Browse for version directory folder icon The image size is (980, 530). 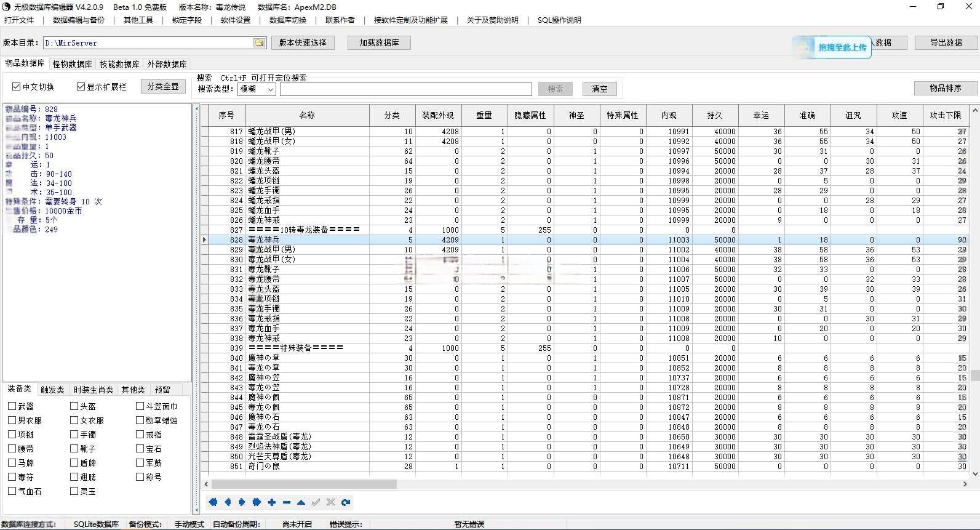click(259, 43)
